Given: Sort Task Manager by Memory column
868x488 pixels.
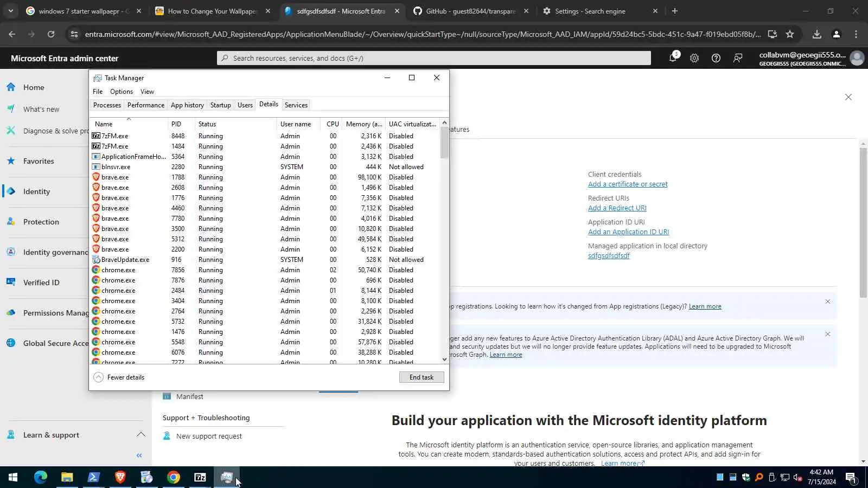Looking at the screenshot, I should [x=364, y=124].
